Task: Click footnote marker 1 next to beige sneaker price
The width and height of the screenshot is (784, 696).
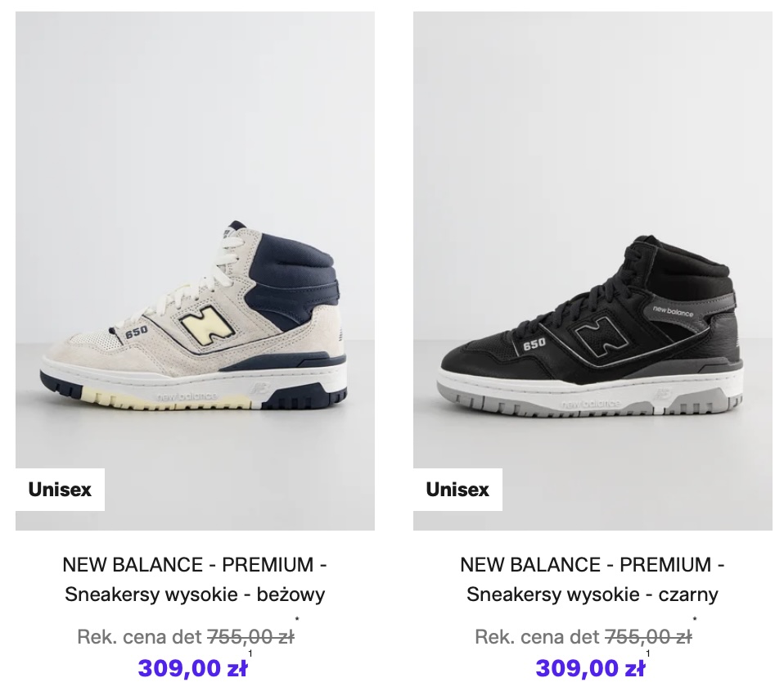Action: click(x=250, y=654)
